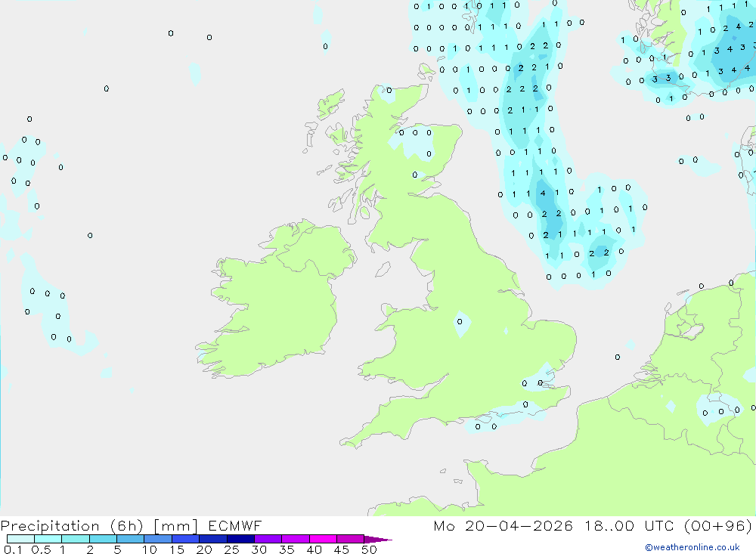This screenshot has width=756, height=554.
Task: Click the 45–50 mm legend swatch
Action: (351, 539)
